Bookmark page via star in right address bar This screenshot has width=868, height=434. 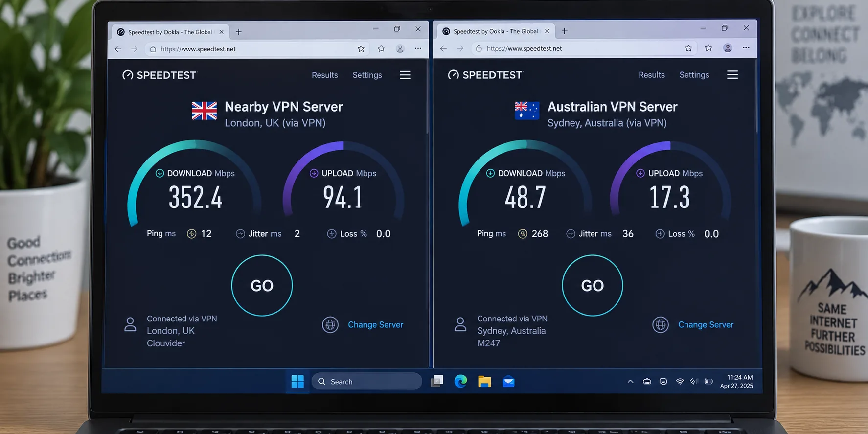(x=688, y=48)
